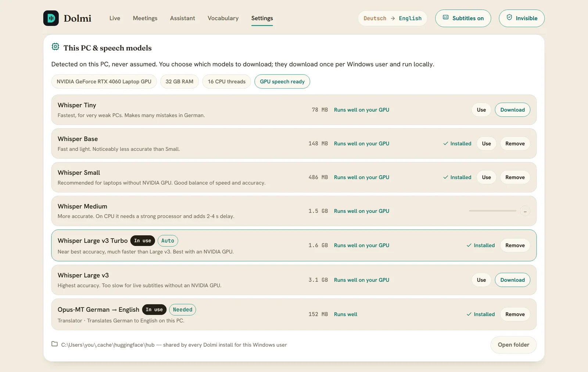Open the Deutsch to English language selector
The width and height of the screenshot is (588, 372).
pyautogui.click(x=392, y=18)
